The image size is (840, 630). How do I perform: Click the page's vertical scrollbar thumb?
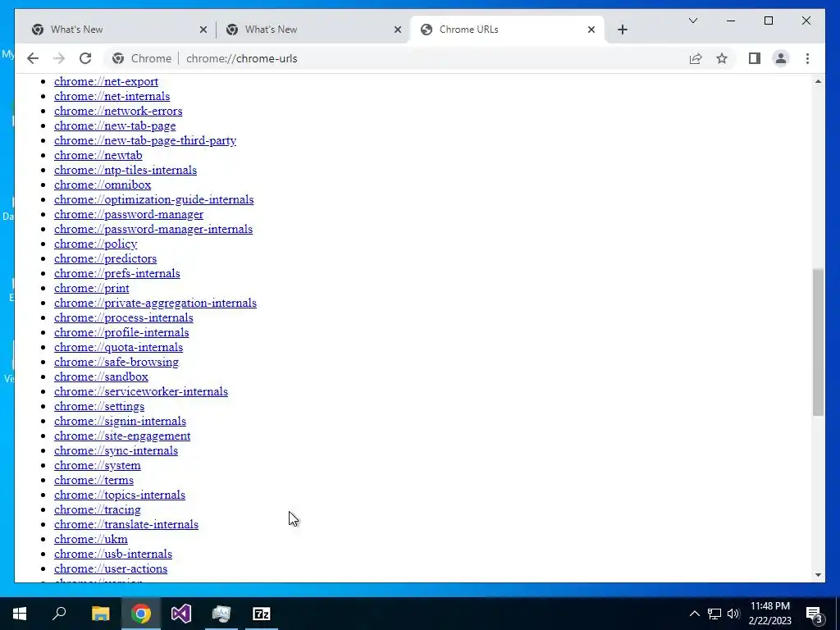(818, 342)
